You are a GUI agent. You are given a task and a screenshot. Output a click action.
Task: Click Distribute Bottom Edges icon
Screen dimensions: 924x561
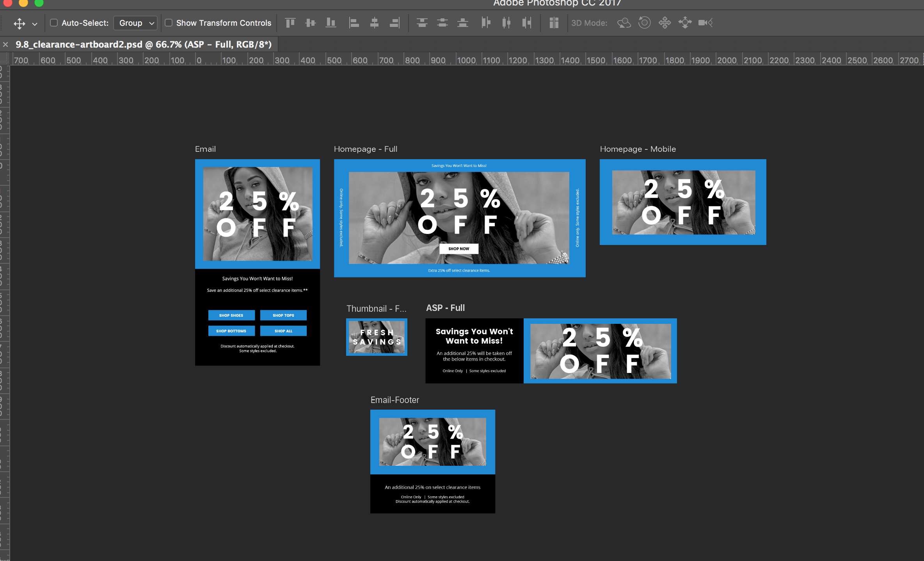[463, 23]
